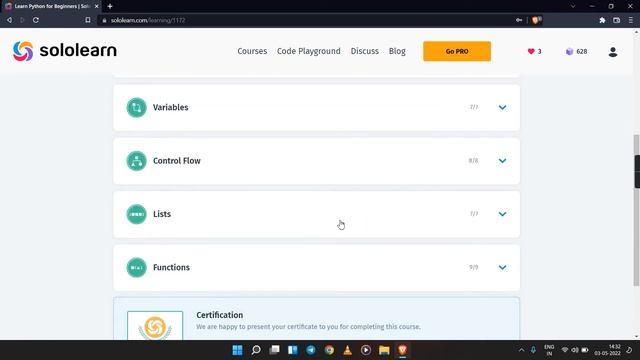Click the bits cube counter

coord(576,51)
